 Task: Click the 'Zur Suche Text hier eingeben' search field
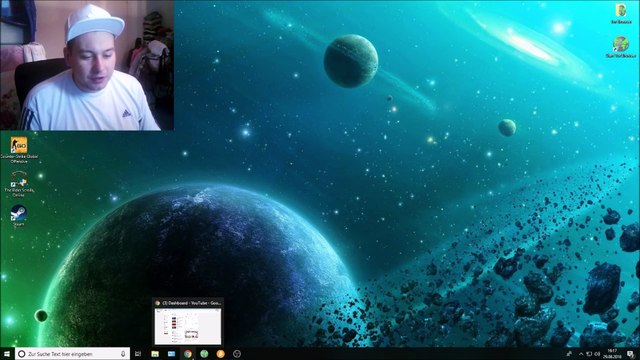(x=72, y=354)
